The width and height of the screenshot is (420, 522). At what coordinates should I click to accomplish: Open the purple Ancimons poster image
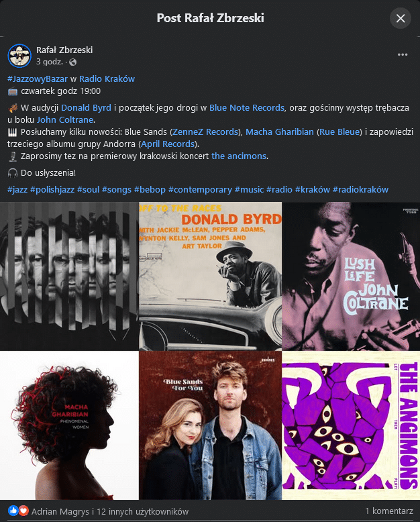pyautogui.click(x=351, y=425)
